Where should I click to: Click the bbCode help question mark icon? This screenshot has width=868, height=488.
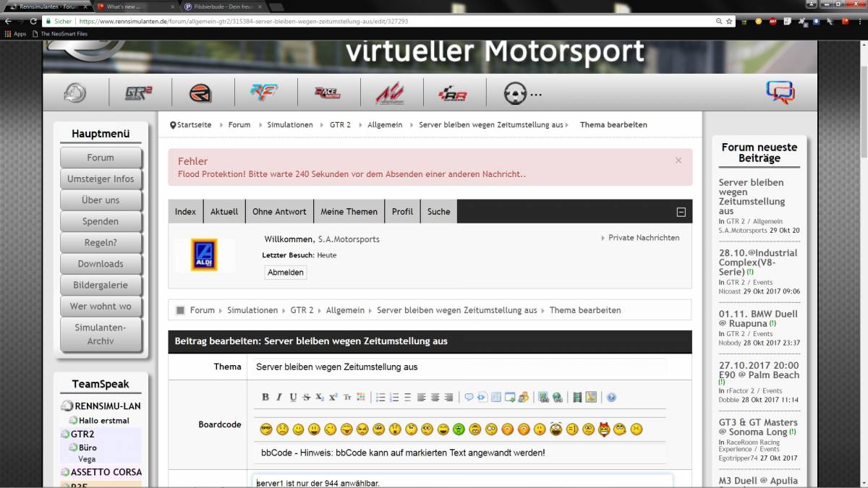pos(611,397)
